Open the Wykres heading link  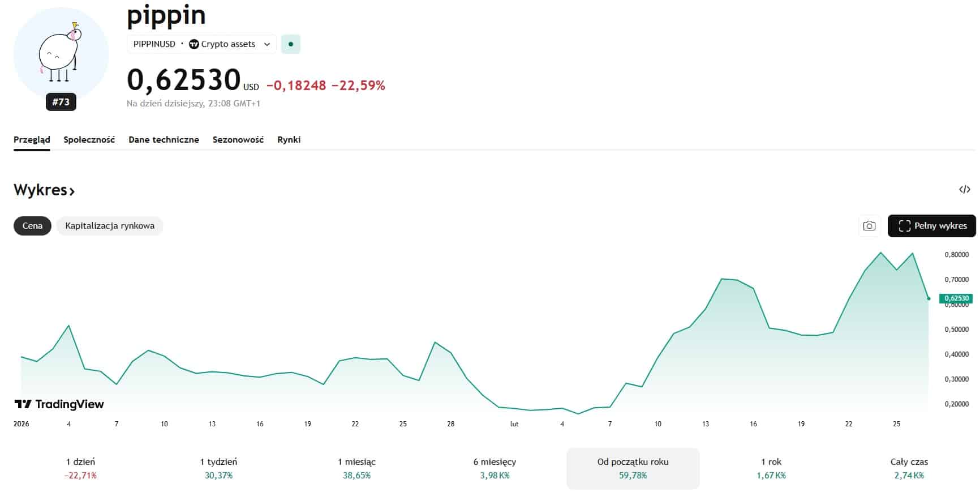(44, 190)
